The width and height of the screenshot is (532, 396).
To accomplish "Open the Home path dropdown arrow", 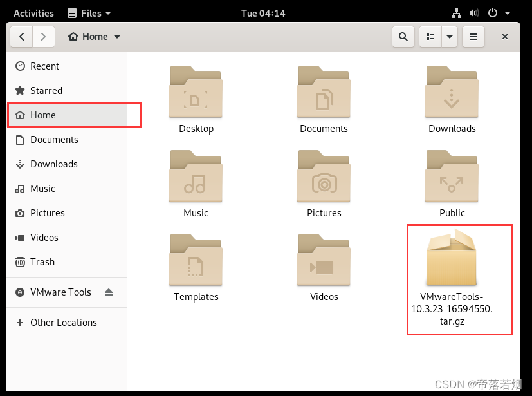I will coord(116,37).
